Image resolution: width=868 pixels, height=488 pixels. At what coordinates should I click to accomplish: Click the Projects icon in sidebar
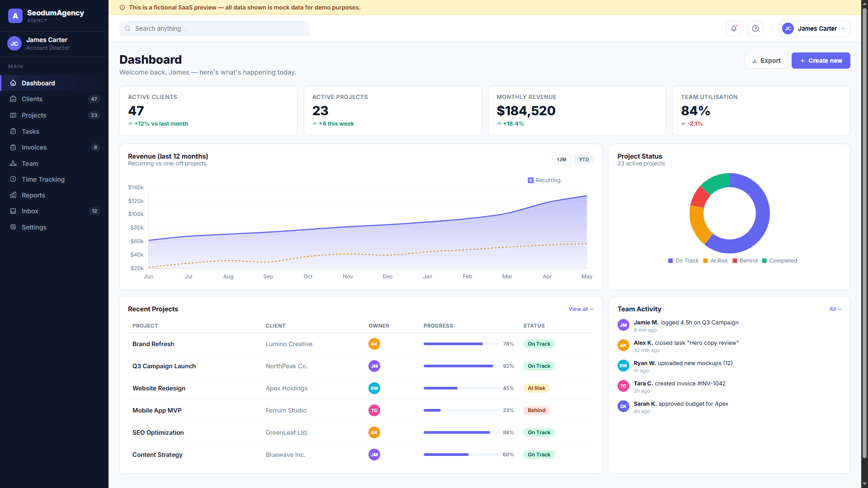pyautogui.click(x=13, y=115)
